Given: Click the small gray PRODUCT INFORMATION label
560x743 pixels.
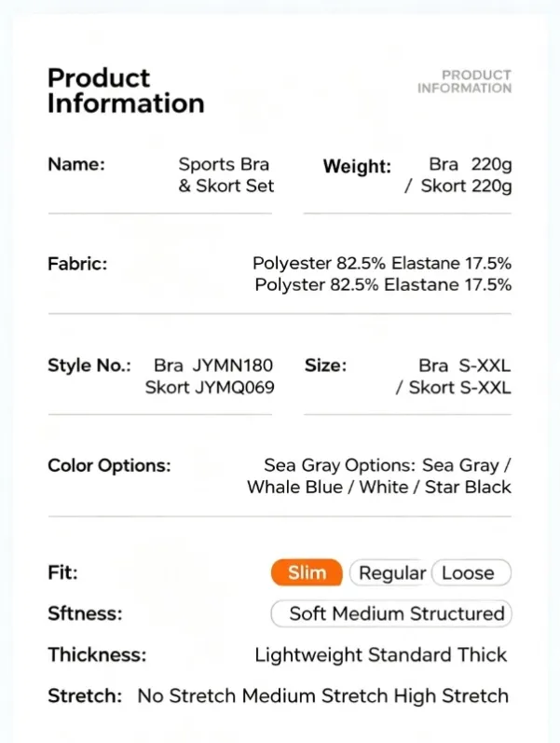Looking at the screenshot, I should point(464,81).
